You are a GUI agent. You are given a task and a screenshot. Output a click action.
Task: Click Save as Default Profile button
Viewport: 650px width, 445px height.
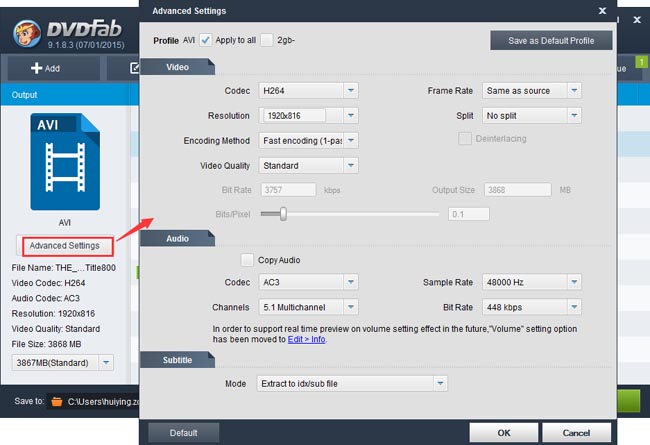point(551,41)
